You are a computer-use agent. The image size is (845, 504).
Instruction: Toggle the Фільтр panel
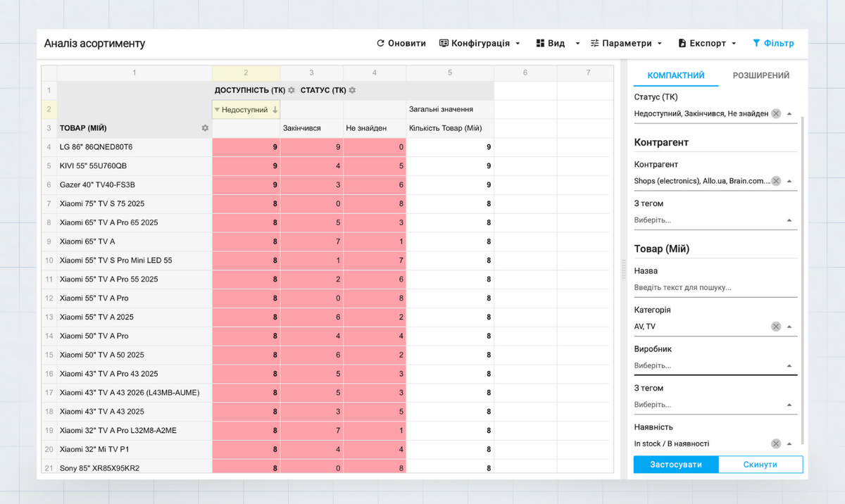pyautogui.click(x=772, y=43)
